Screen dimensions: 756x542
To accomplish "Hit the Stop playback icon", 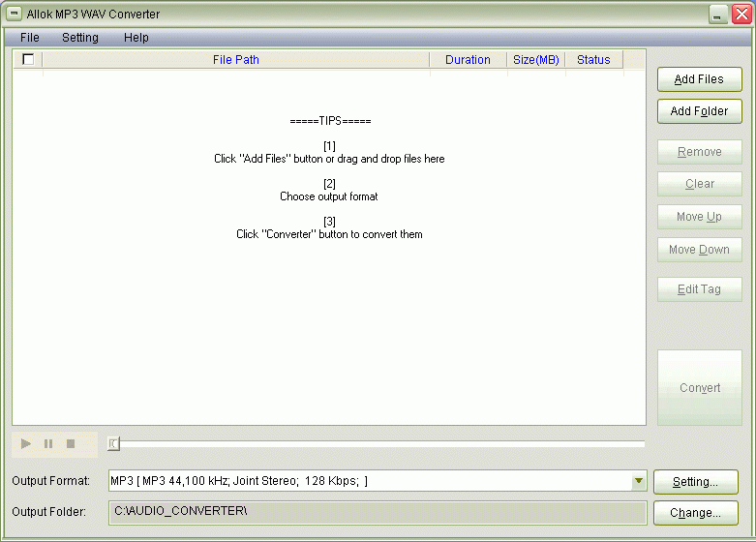I will 71,444.
